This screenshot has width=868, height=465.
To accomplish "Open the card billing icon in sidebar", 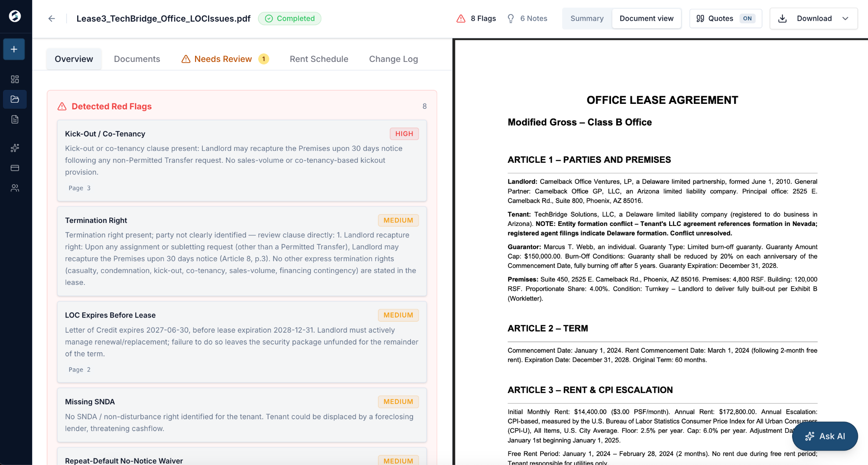I will point(15,168).
